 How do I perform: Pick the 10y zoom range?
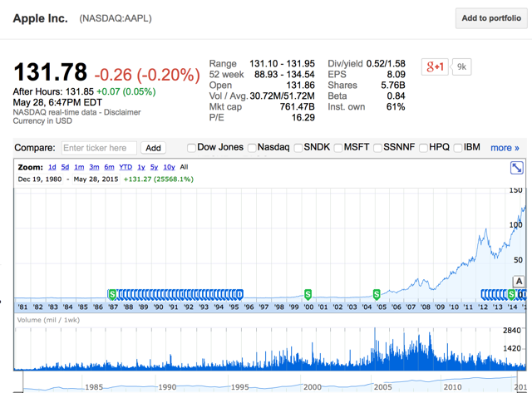point(169,167)
